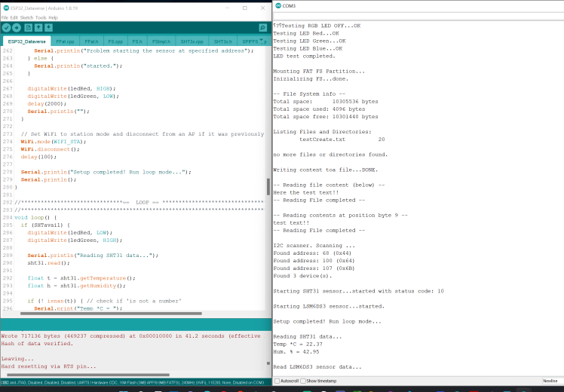Enable the Show timestamp checkbox
This screenshot has height=392, width=564.
304,381
